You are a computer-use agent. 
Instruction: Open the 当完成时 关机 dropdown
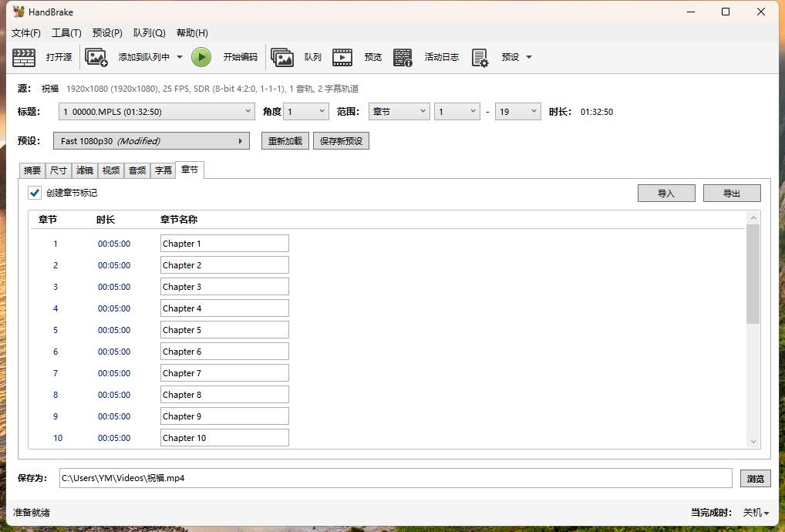756,513
